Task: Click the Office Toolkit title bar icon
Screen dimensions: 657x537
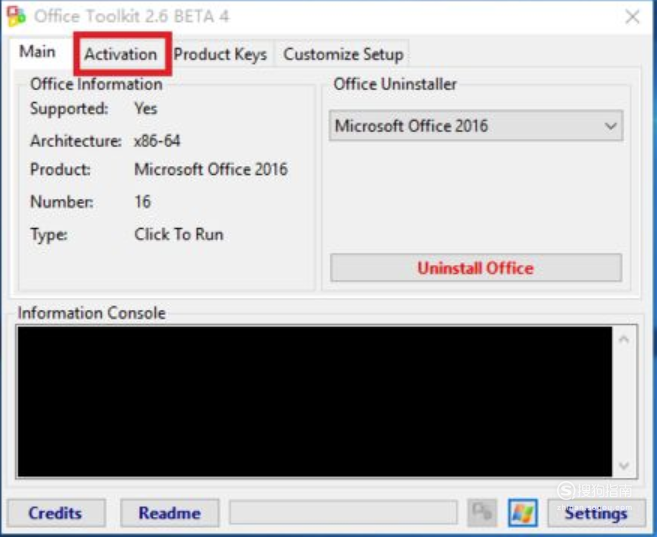Action: click(16, 17)
